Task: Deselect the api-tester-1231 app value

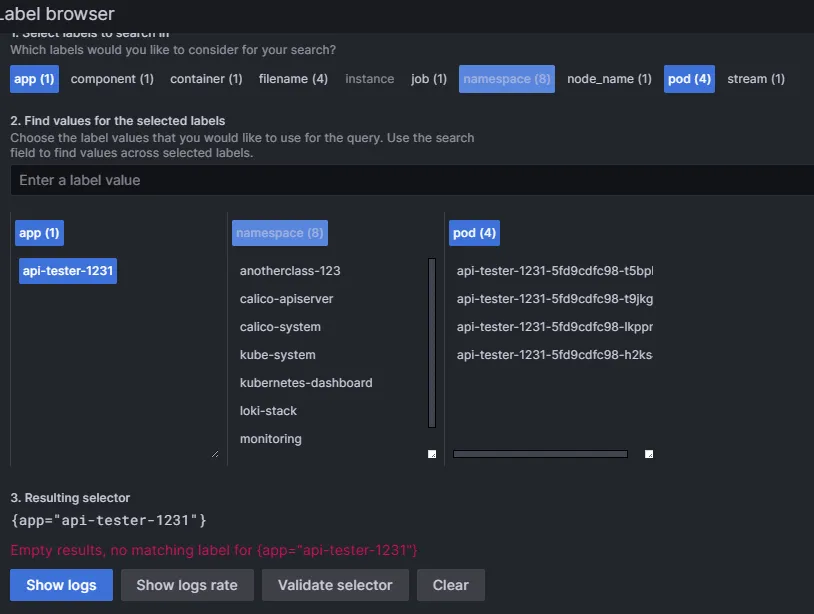Action: click(68, 271)
